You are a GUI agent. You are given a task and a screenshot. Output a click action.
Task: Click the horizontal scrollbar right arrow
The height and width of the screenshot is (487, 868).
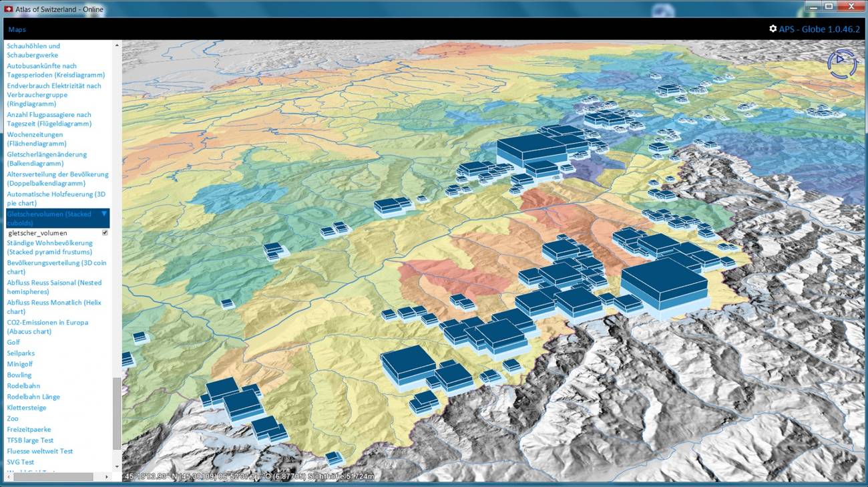coord(107,477)
